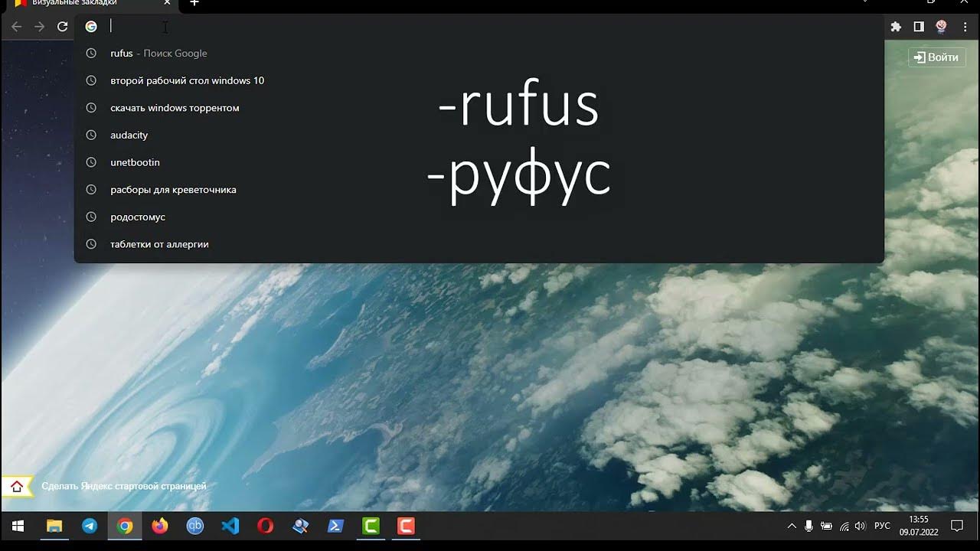Image resolution: width=980 pixels, height=551 pixels.
Task: Open the PowerShell taskbar icon
Action: click(x=336, y=527)
